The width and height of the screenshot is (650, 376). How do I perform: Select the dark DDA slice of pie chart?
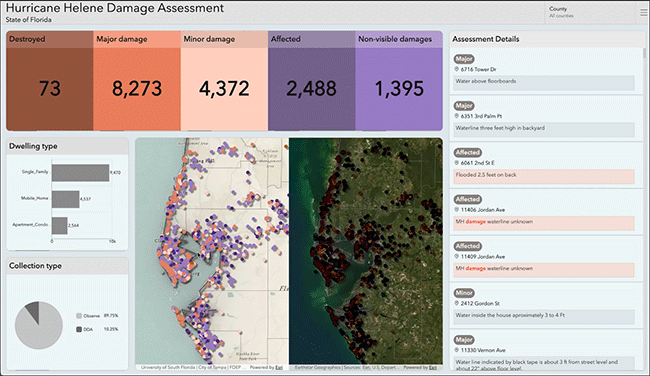34,310
